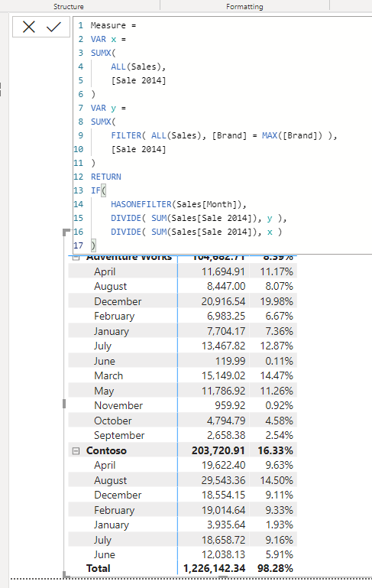This screenshot has height=588, width=372.
Task: Click the DIVIDE line ending with y
Action: click(x=199, y=218)
